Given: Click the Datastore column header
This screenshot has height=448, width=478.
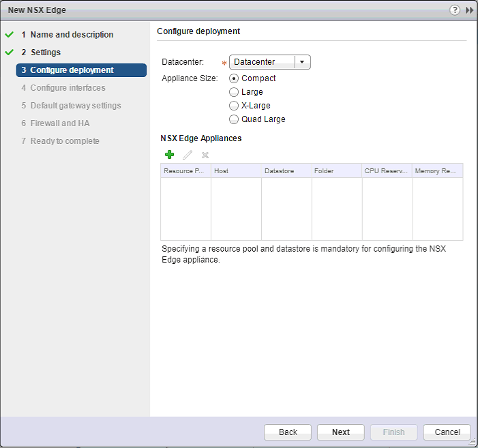Looking at the screenshot, I should coord(286,170).
